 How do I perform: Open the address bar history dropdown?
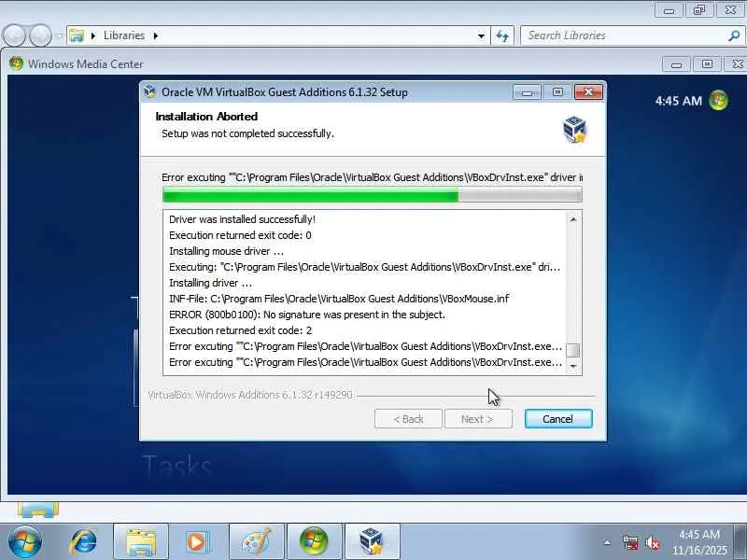(481, 35)
